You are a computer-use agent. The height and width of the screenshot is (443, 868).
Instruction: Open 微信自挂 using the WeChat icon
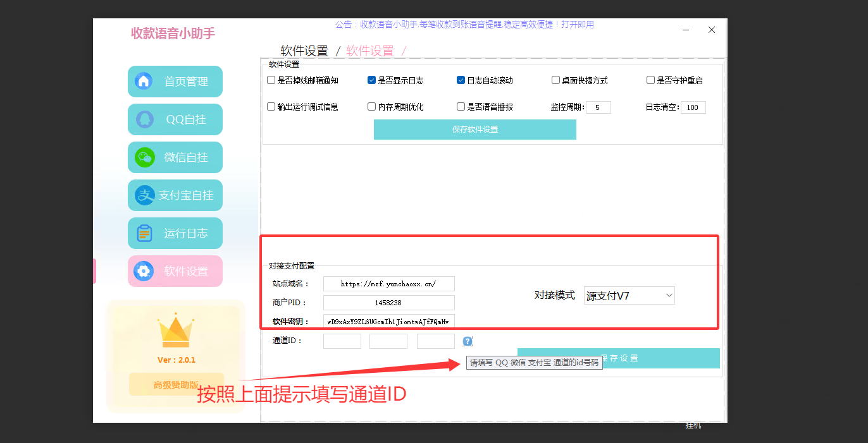[x=144, y=157]
